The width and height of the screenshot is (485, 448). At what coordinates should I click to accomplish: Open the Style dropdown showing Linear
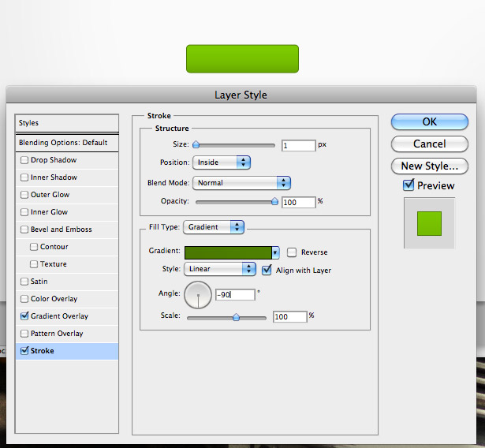(x=220, y=269)
